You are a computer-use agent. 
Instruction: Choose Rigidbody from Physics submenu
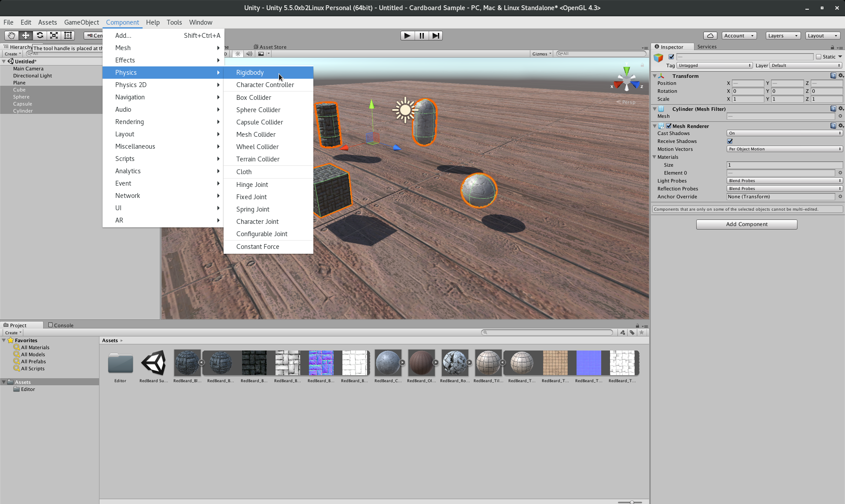click(250, 73)
